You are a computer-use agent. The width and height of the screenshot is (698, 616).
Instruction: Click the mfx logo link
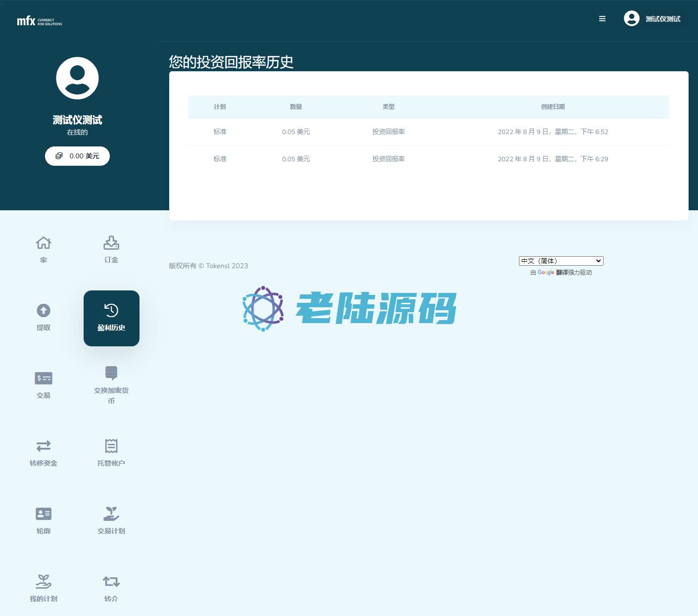pos(39,21)
